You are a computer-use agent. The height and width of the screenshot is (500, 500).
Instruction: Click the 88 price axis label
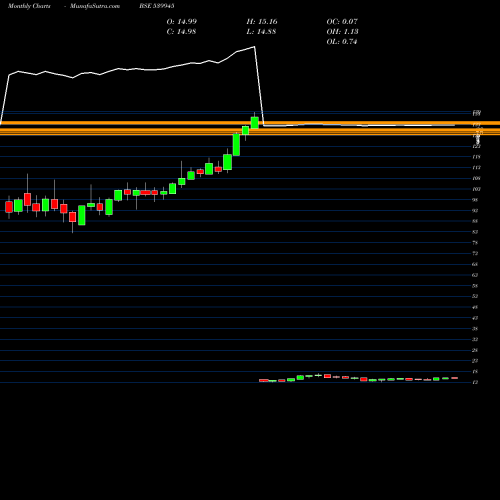pyautogui.click(x=476, y=221)
